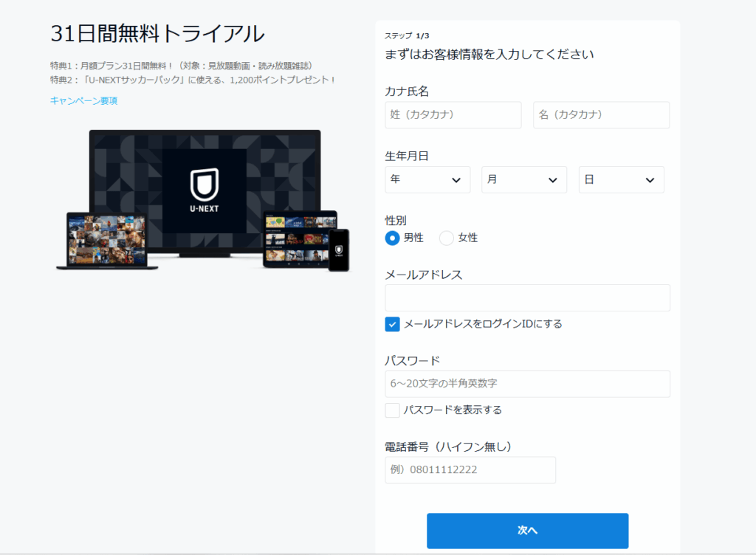Click the 特典1 月額プラン31日間無料 text line
756x555 pixels.
[x=182, y=66]
